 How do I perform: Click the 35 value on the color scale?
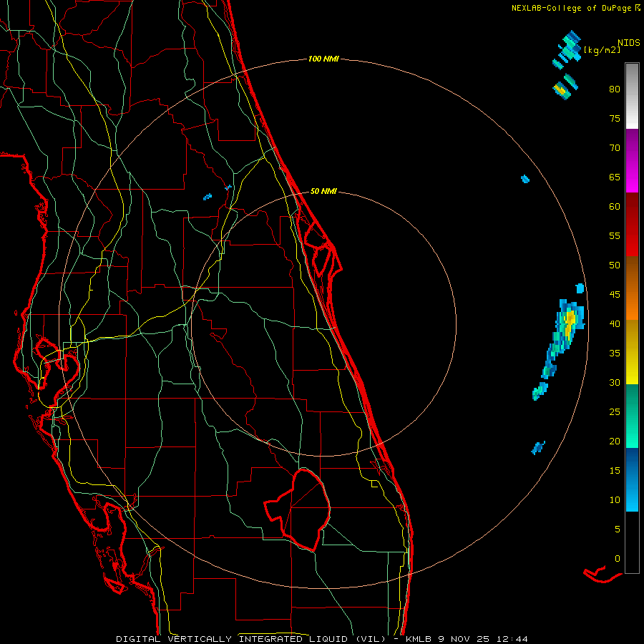pyautogui.click(x=615, y=353)
